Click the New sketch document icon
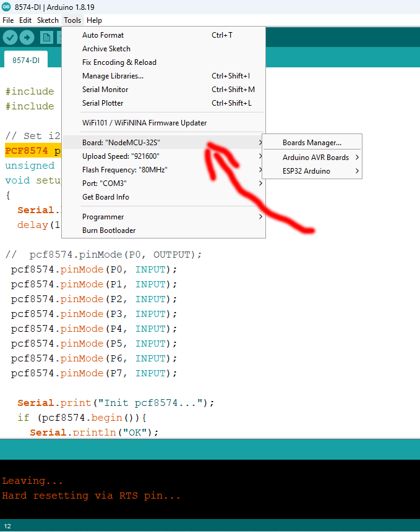The width and height of the screenshot is (420, 532). point(46,38)
